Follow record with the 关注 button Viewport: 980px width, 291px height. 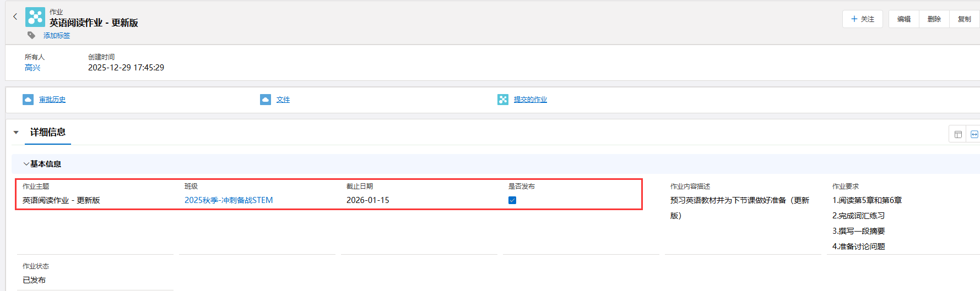[x=863, y=19]
